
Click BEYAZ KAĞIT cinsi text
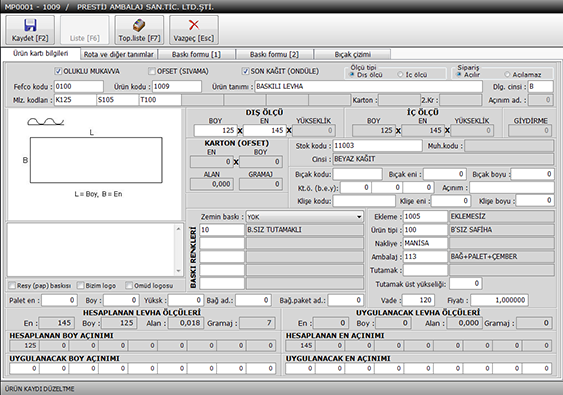click(355, 159)
